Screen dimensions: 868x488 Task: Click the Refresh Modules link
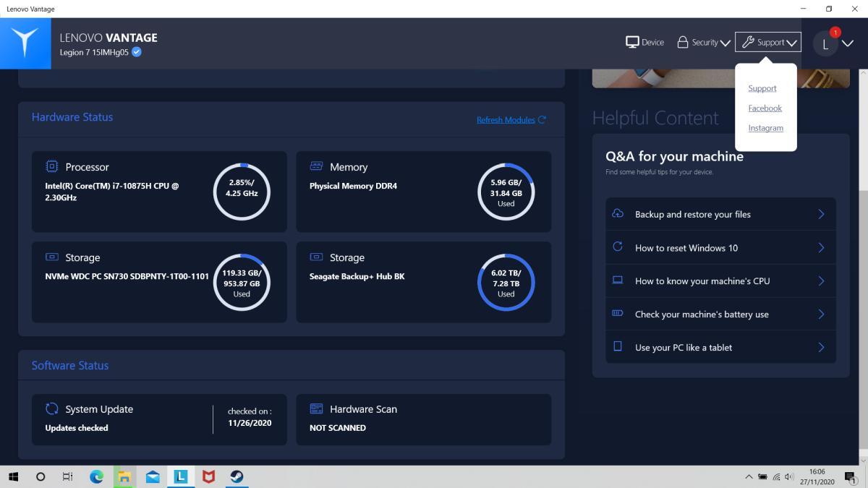point(506,120)
